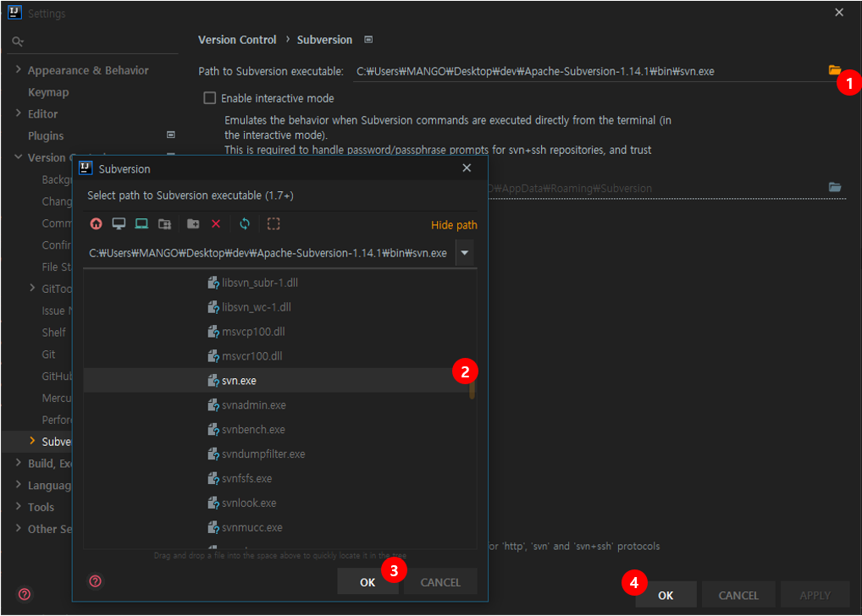Open the Plugins settings page

[x=46, y=135]
